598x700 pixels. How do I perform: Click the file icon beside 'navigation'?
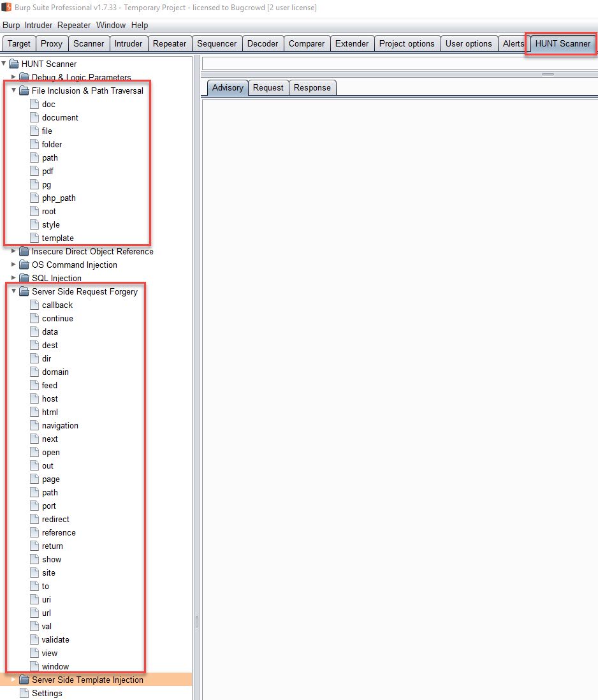pos(34,425)
